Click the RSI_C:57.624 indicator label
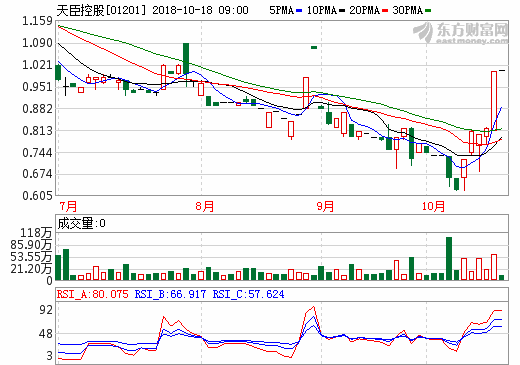 (248, 294)
